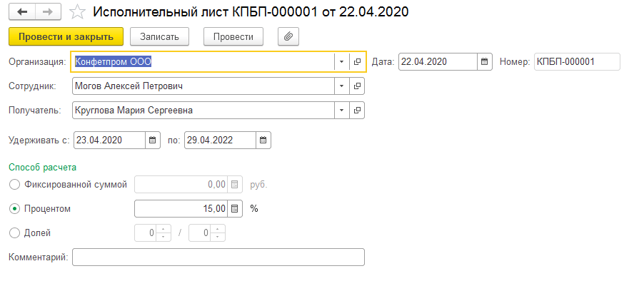Open the Получатель record via open icon
644x281 pixels.
point(357,111)
